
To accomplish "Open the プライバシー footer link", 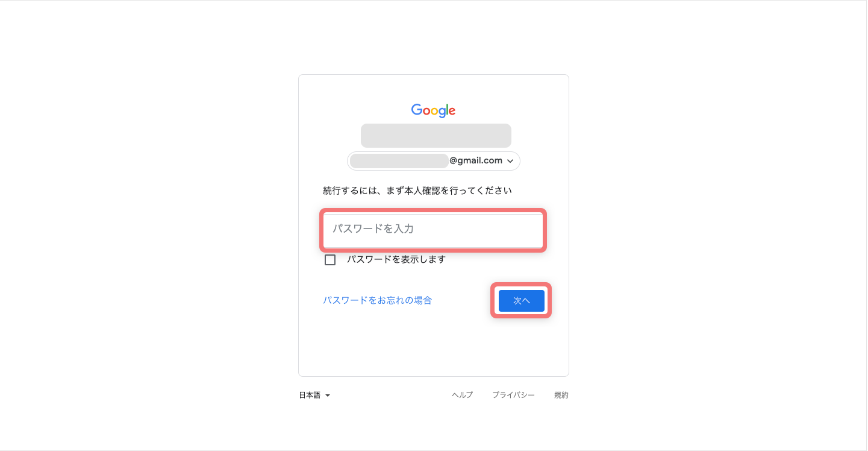I will click(513, 396).
